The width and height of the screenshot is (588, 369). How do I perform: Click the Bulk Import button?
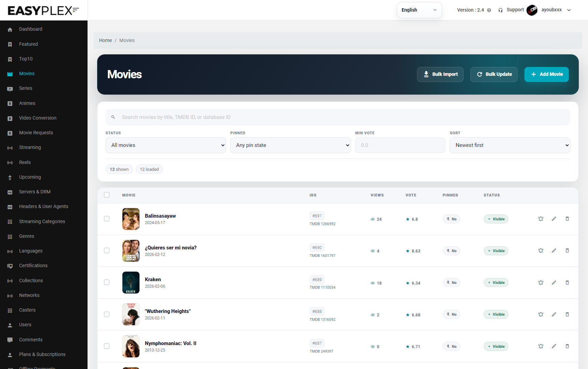point(440,74)
